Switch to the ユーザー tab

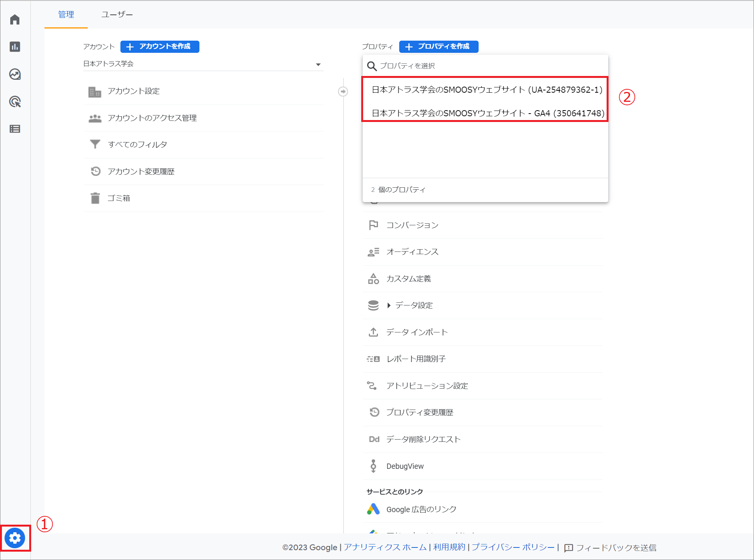(x=117, y=14)
